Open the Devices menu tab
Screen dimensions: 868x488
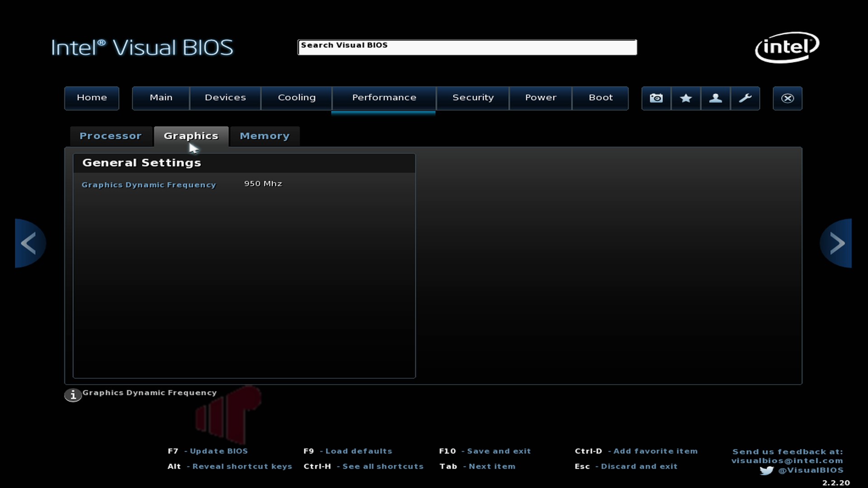point(225,98)
